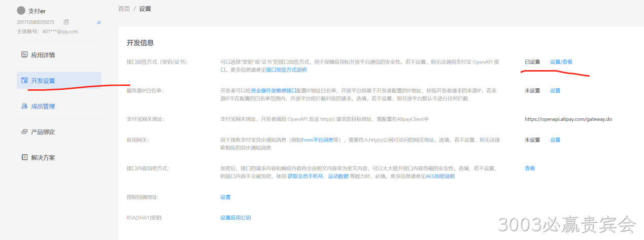Open the From平台消息 link
This screenshot has width=644, height=240.
click(x=318, y=140)
